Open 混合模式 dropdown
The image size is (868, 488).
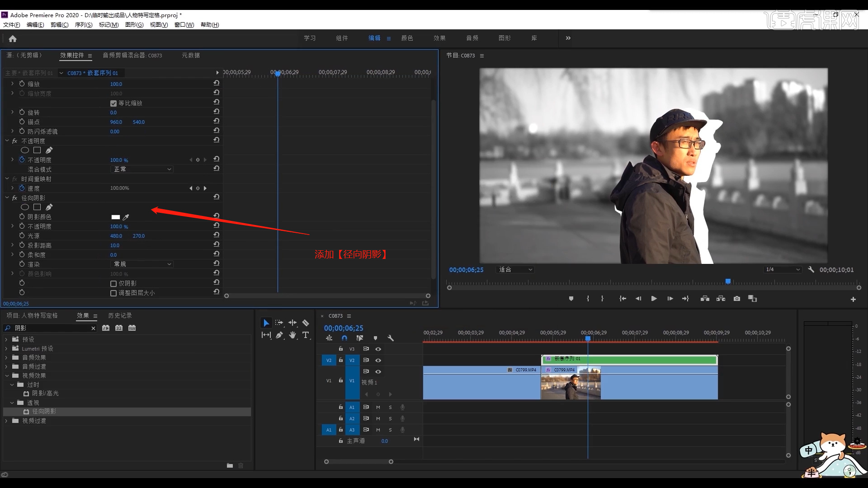[x=142, y=169]
